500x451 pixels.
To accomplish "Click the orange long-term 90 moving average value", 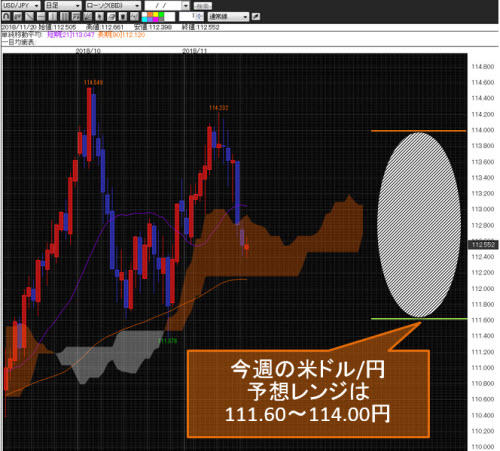I will coord(121,35).
